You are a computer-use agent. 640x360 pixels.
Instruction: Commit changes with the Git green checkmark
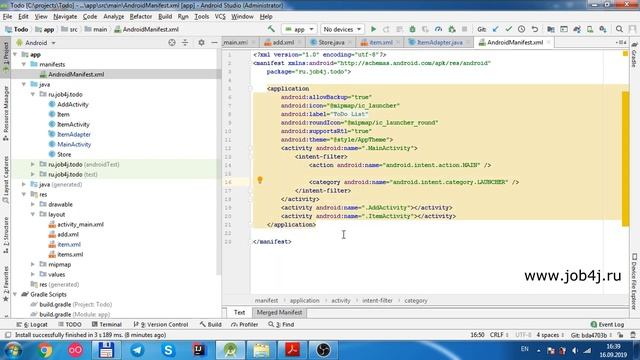(509, 29)
